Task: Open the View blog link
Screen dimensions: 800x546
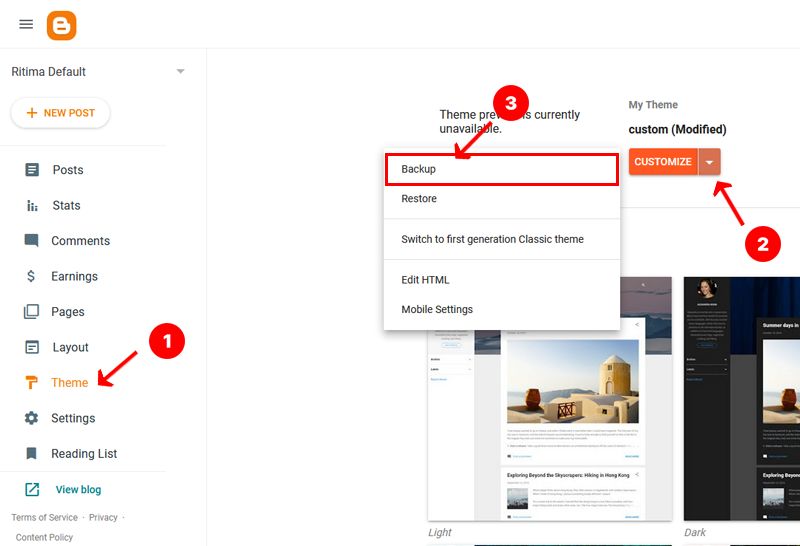Action: pos(78,490)
